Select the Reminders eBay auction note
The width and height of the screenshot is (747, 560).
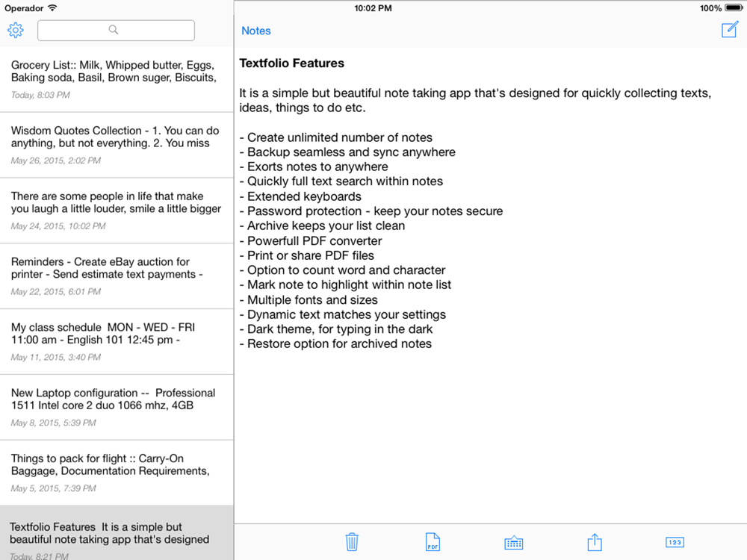pyautogui.click(x=117, y=276)
